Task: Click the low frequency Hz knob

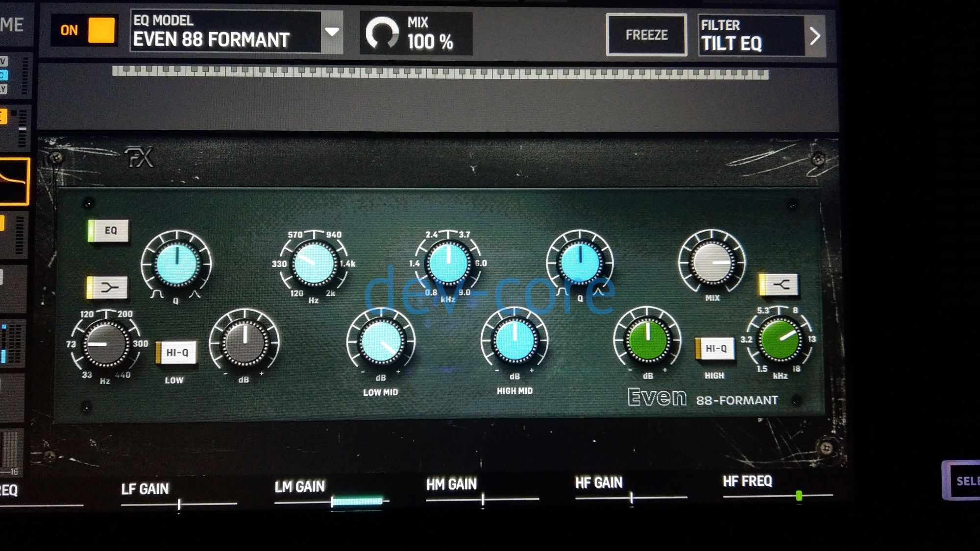Action: [106, 344]
